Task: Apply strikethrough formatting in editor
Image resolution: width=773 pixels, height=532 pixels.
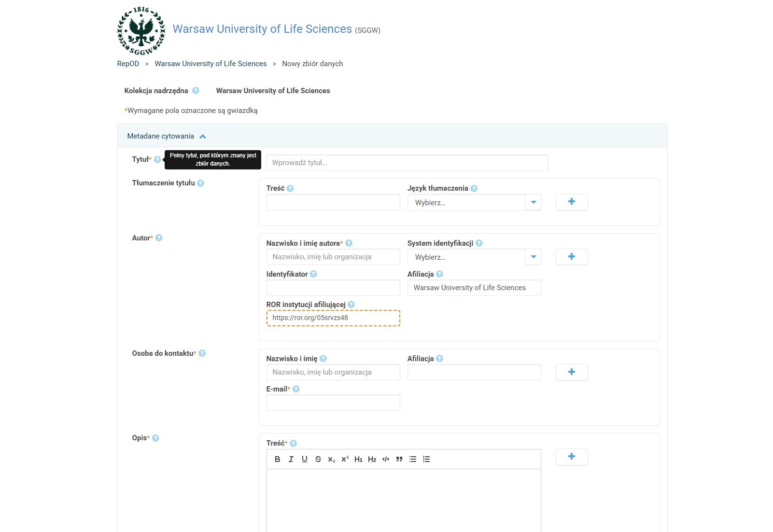Action: 318,459
